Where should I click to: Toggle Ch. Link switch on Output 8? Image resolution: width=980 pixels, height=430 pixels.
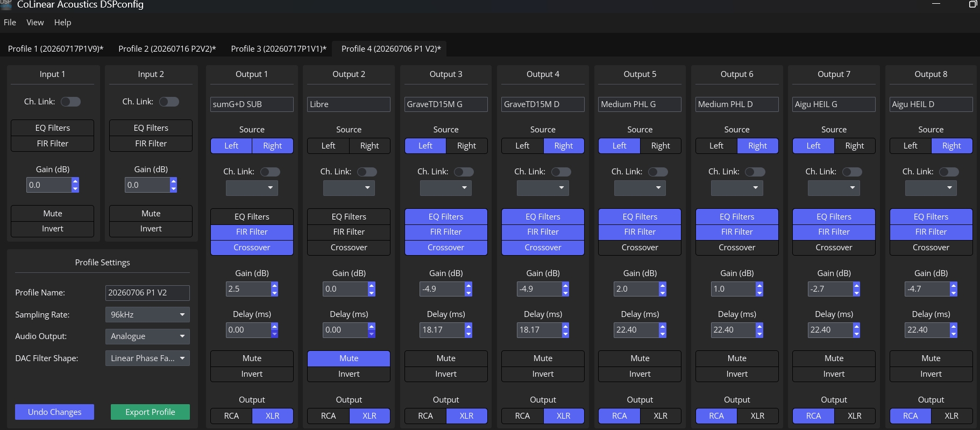949,172
